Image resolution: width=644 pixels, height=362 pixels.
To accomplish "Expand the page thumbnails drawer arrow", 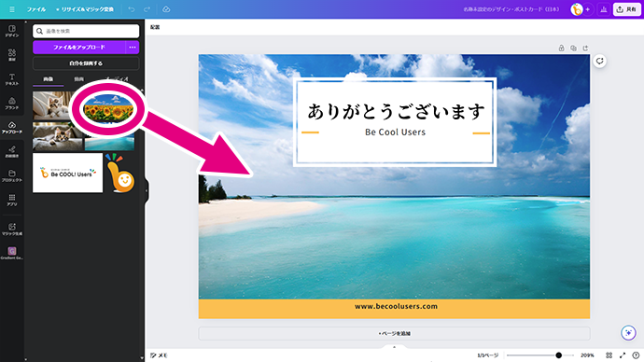I will pos(394,347).
